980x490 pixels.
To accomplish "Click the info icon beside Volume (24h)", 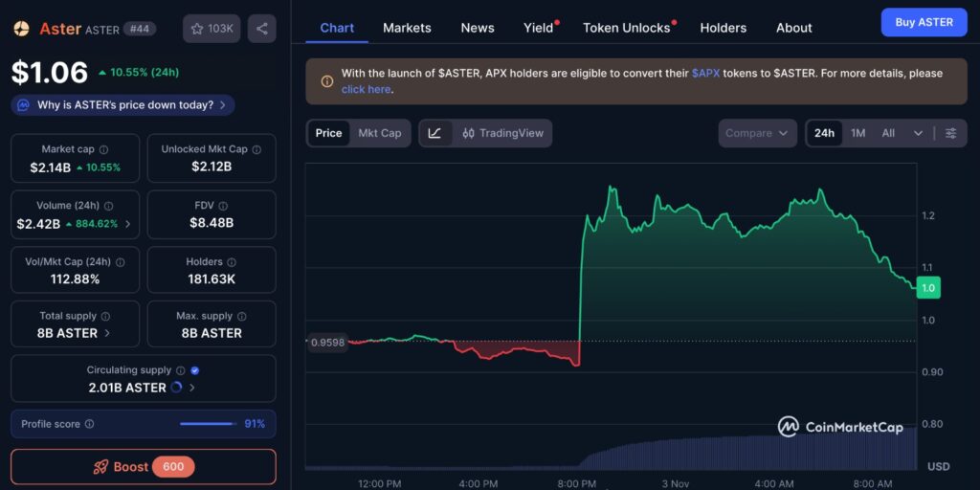I will [109, 206].
